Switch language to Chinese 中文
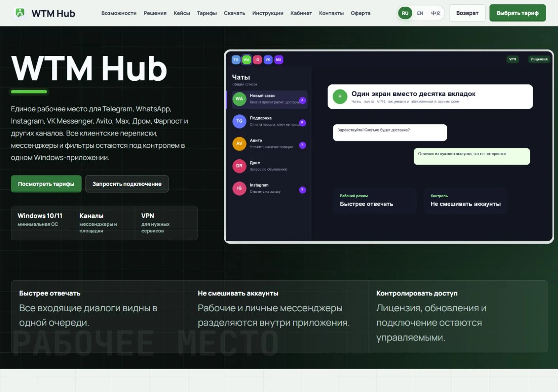Viewport: 558px width, 392px height. click(x=436, y=13)
